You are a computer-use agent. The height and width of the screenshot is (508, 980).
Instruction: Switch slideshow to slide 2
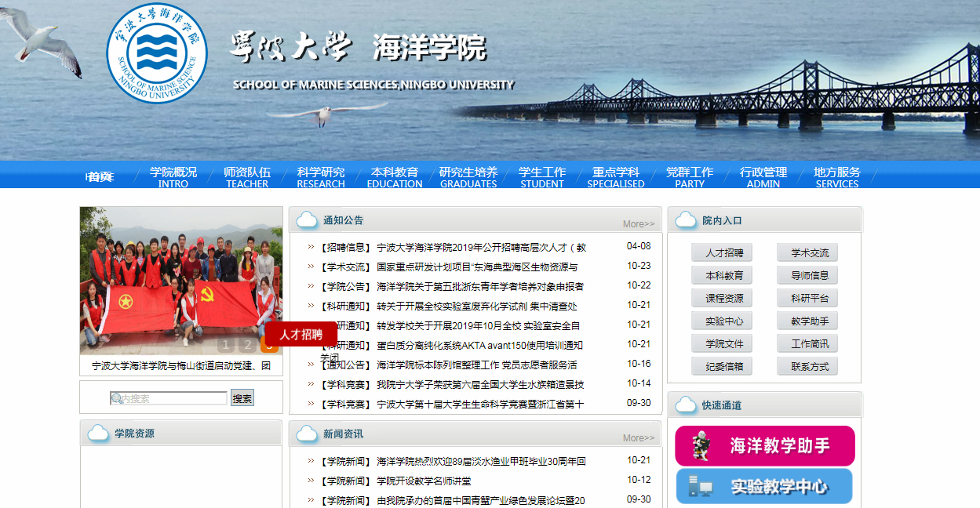point(246,345)
